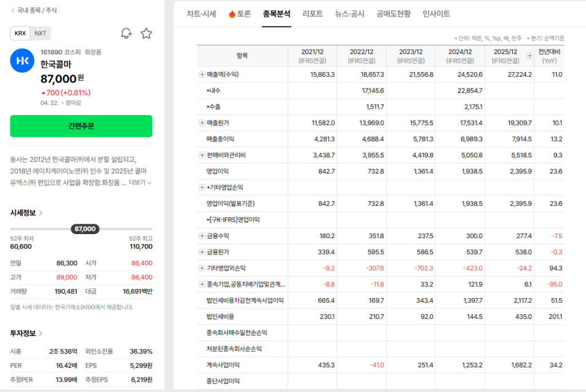Click the green 간편주문 button

click(x=81, y=126)
